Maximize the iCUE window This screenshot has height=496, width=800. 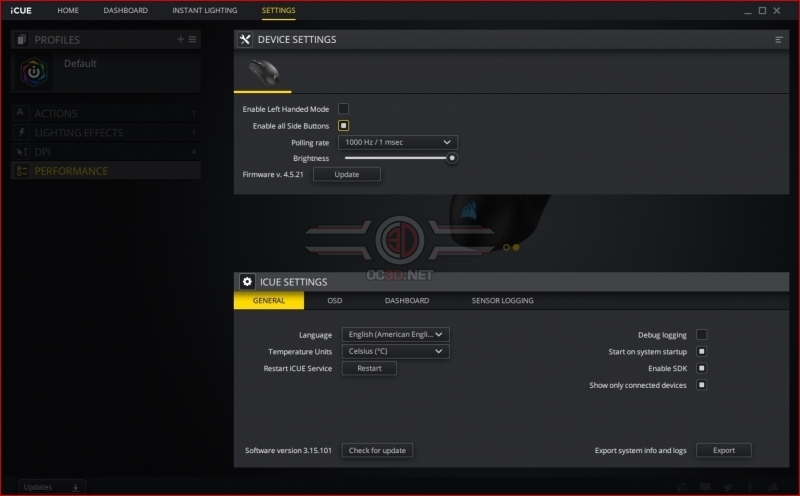pos(762,11)
